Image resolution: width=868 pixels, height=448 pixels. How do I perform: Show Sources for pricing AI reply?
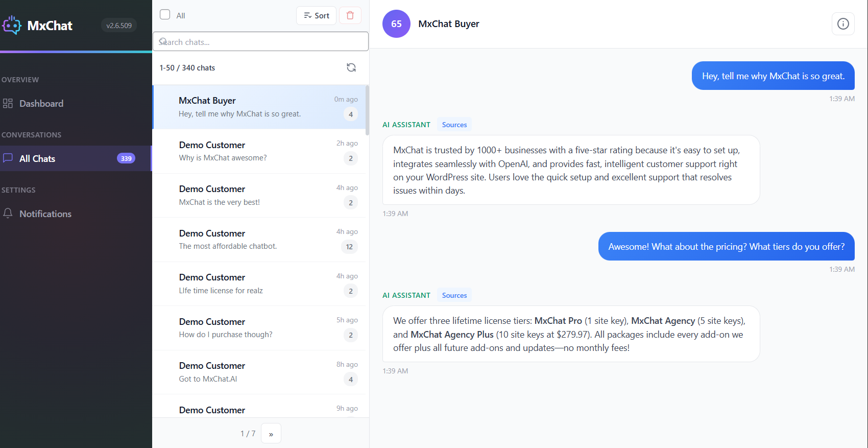coord(454,295)
